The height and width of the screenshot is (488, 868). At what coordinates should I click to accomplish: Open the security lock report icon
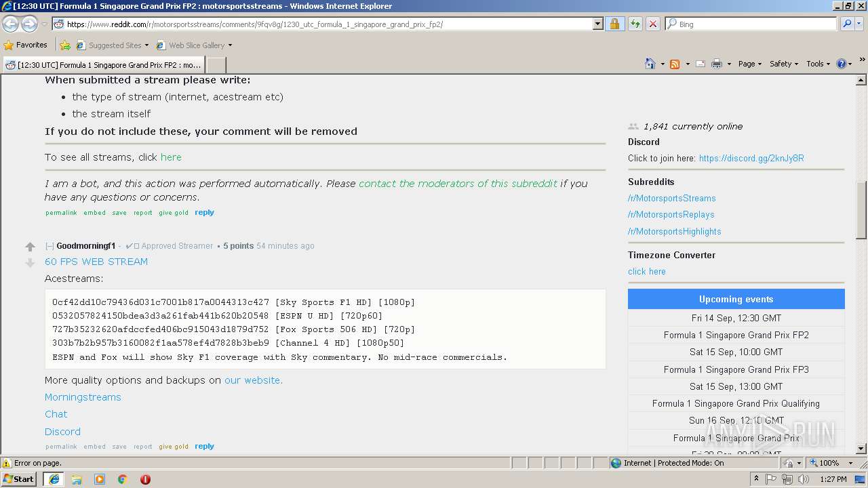point(614,24)
